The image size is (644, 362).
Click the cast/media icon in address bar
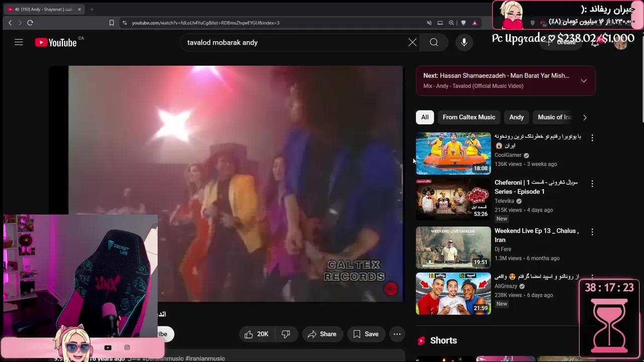(440, 23)
